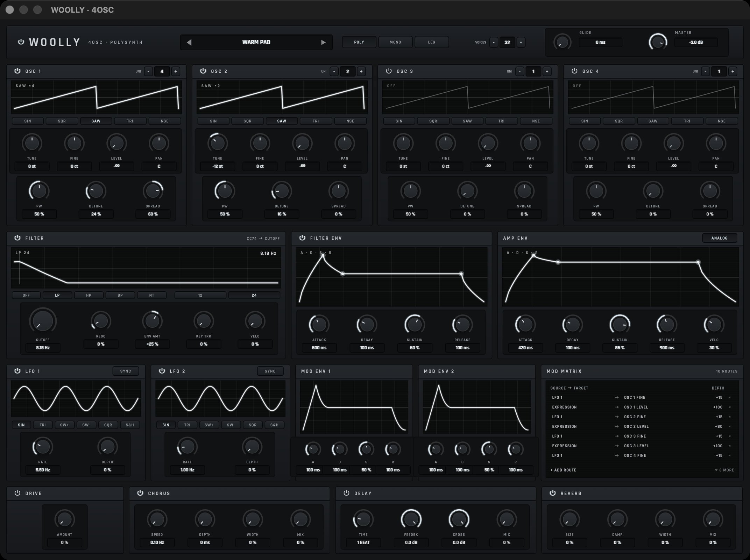Click the WARM PAD preset name
Image resolution: width=750 pixels, height=560 pixels.
(x=256, y=42)
